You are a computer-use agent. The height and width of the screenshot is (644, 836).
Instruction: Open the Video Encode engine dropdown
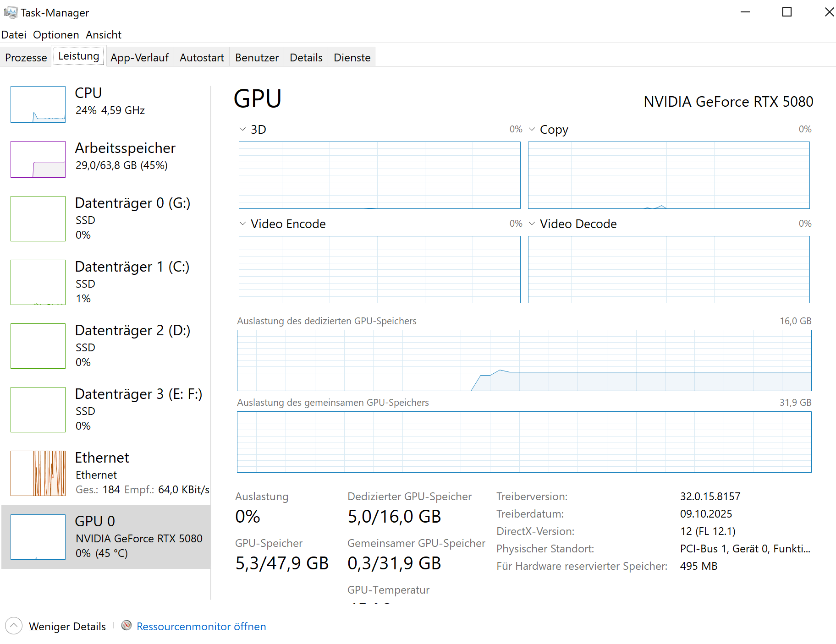coord(242,224)
